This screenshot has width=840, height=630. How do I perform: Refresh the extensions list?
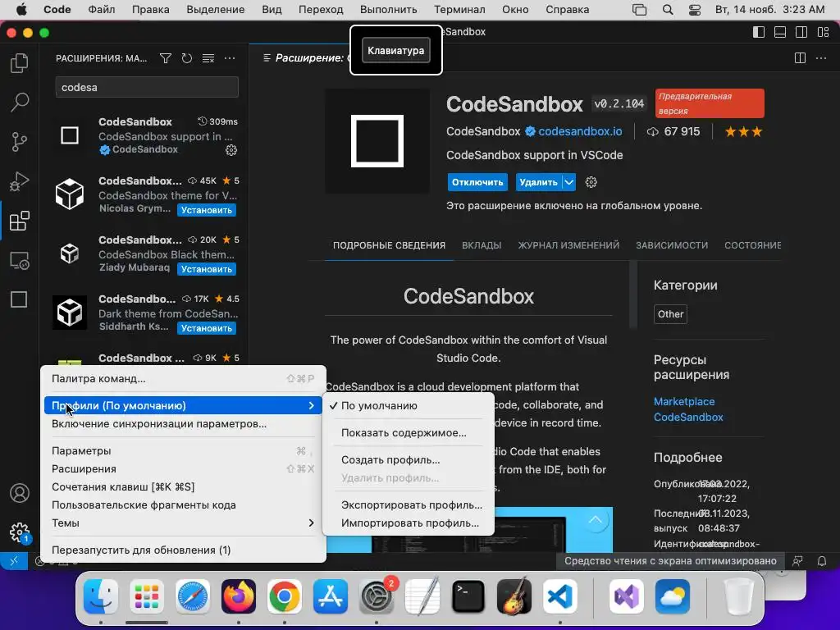[x=186, y=58]
